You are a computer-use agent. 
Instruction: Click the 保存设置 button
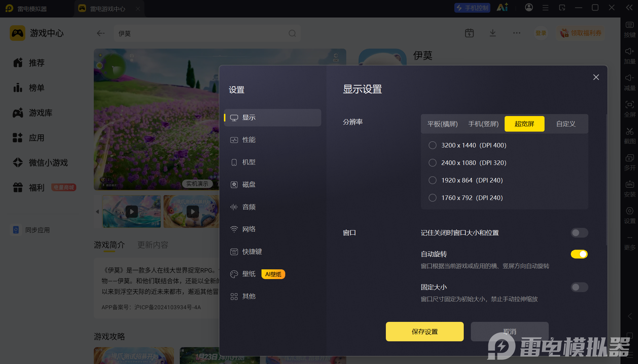tap(424, 332)
